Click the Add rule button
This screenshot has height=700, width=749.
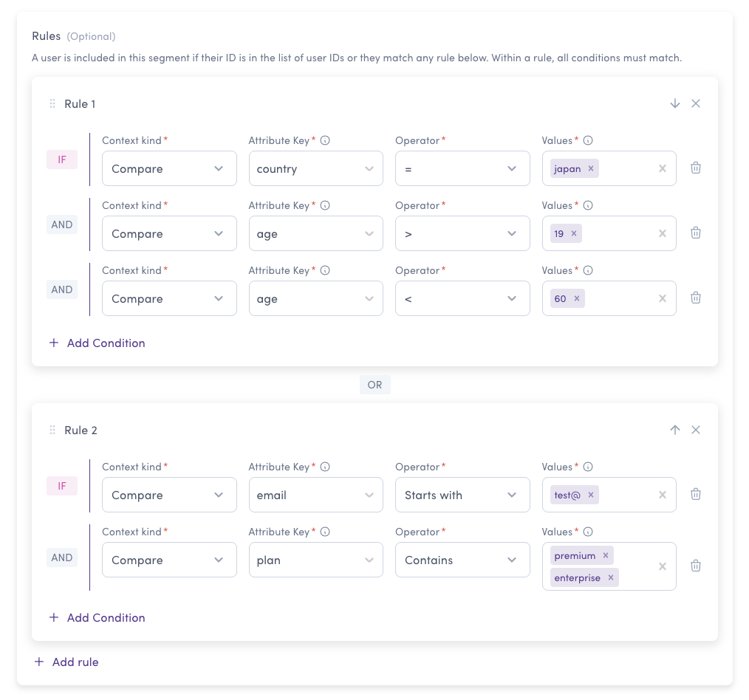66,662
